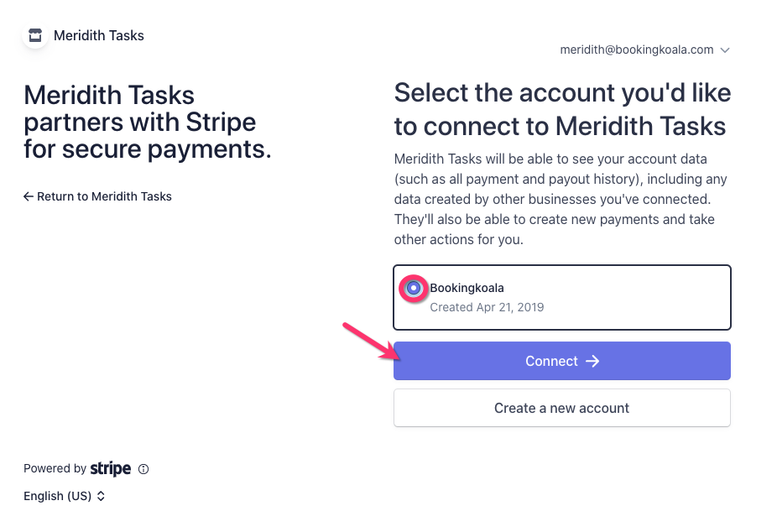Click Create a new account button

(561, 408)
